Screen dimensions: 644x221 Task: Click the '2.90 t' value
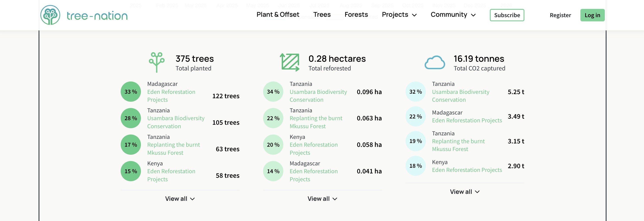(516, 166)
